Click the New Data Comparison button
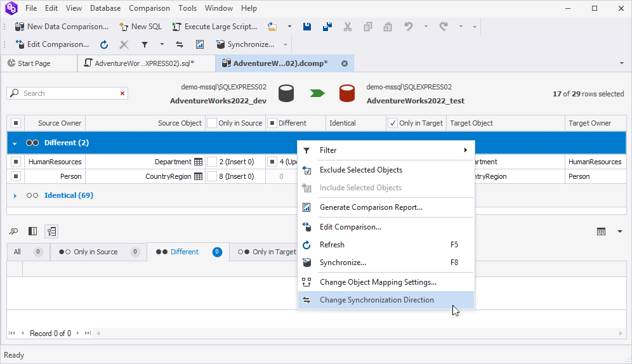This screenshot has width=632, height=364. click(x=62, y=27)
